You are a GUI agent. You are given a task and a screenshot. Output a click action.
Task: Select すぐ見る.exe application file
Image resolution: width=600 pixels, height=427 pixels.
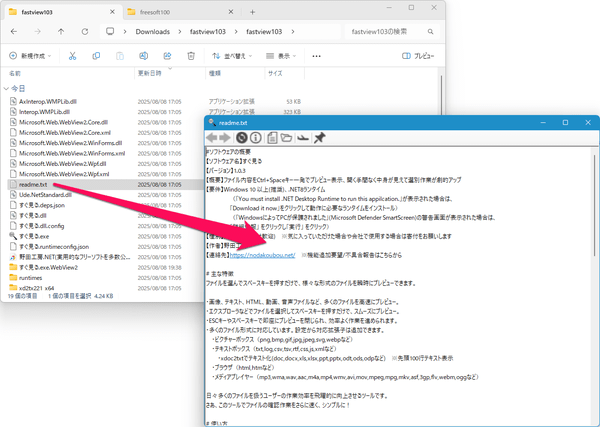34,236
